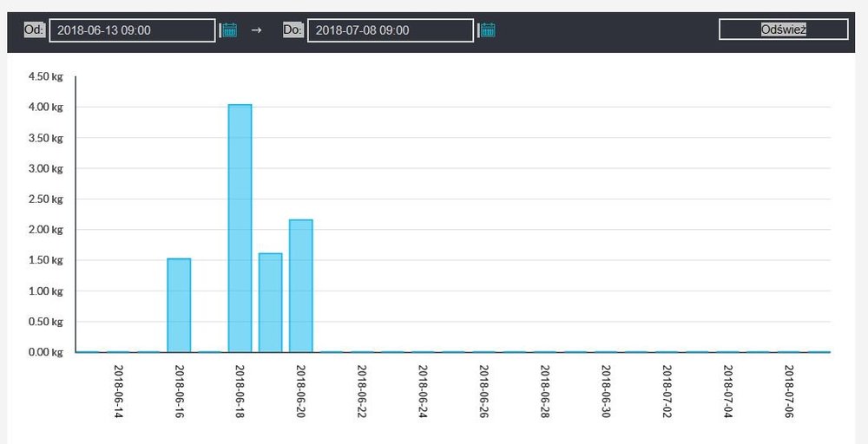Image resolution: width=868 pixels, height=444 pixels.
Task: Open the calendar picker for the Od date
Action: (x=229, y=30)
